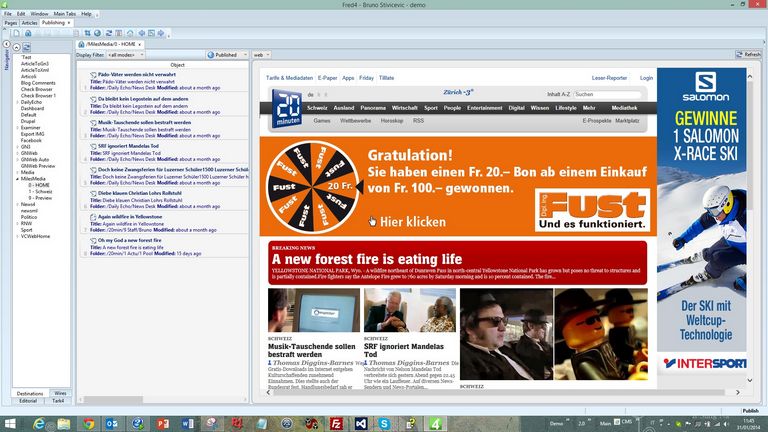Click Schweiz in the site navigation

[x=317, y=108]
